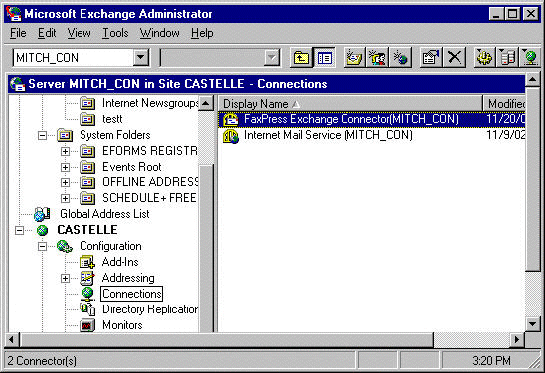Screen dimensions: 545x373
Task: Click the Servers toolbar icon
Action: click(507, 58)
